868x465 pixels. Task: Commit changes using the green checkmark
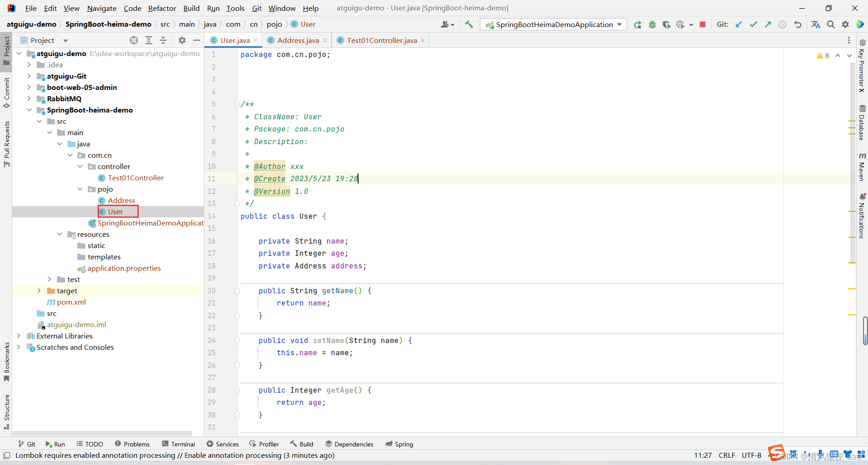(753, 24)
